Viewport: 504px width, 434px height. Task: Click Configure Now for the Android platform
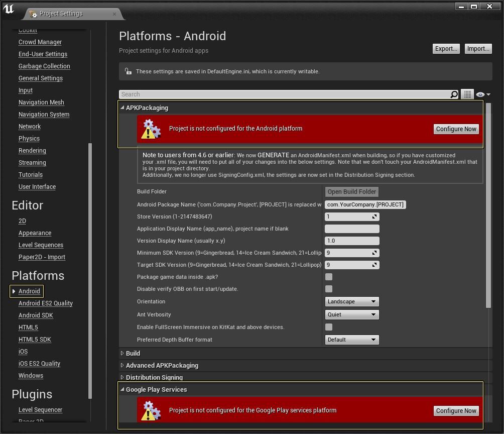(456, 129)
